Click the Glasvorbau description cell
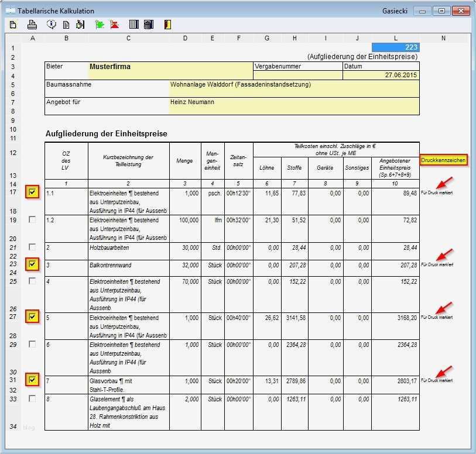 128,385
